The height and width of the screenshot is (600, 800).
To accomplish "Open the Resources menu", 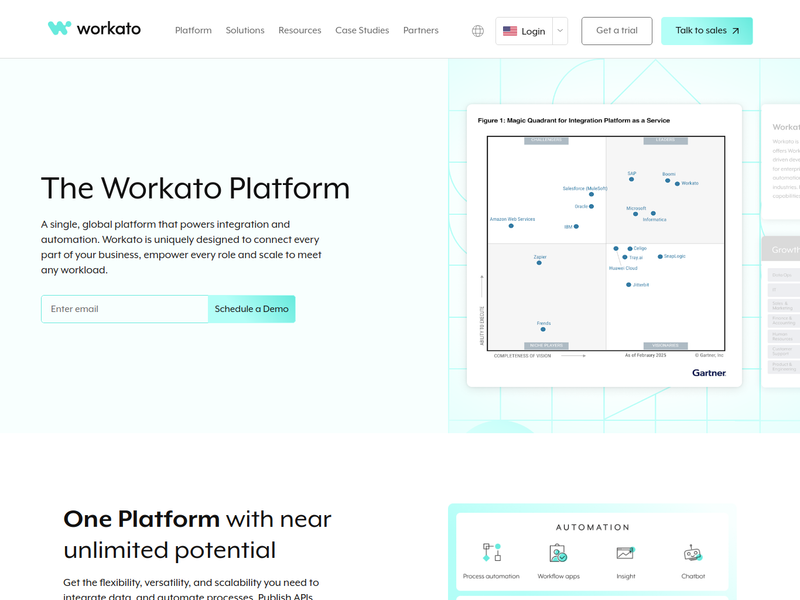I will pyautogui.click(x=300, y=31).
